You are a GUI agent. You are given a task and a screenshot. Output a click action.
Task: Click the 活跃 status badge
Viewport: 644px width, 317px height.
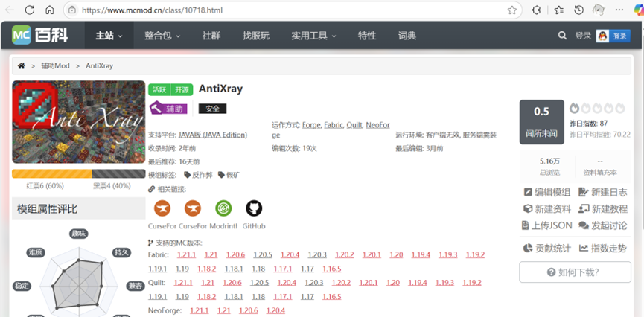[159, 89]
